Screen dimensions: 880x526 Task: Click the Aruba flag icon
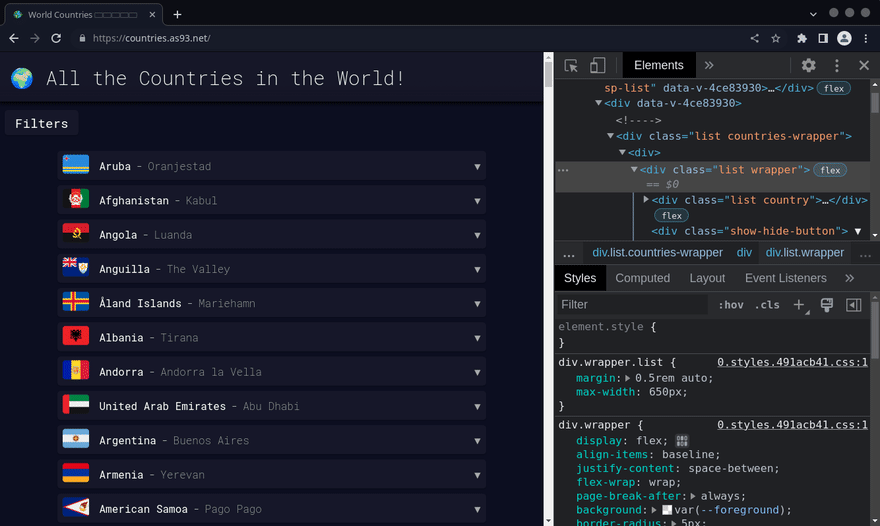(x=76, y=164)
